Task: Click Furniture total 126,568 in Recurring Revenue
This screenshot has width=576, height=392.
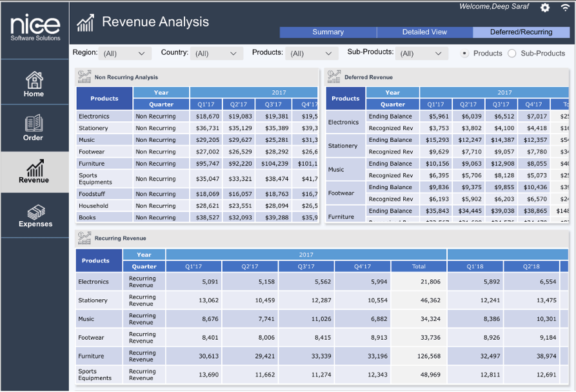Action: 428,356
